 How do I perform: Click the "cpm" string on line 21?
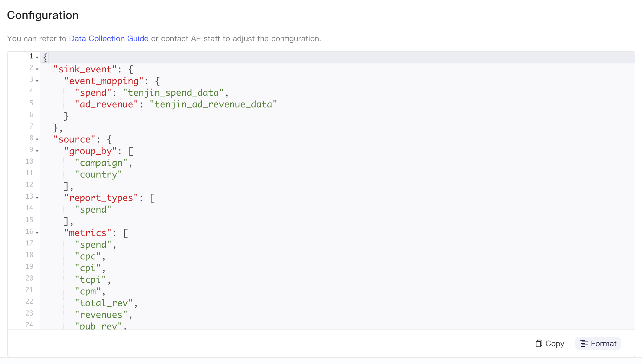click(88, 291)
